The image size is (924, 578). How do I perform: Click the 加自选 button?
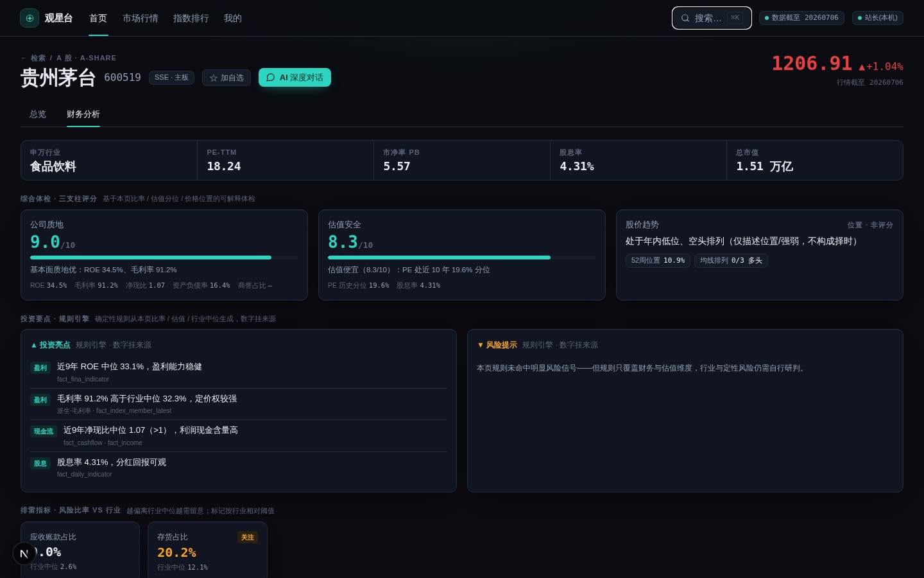click(227, 78)
